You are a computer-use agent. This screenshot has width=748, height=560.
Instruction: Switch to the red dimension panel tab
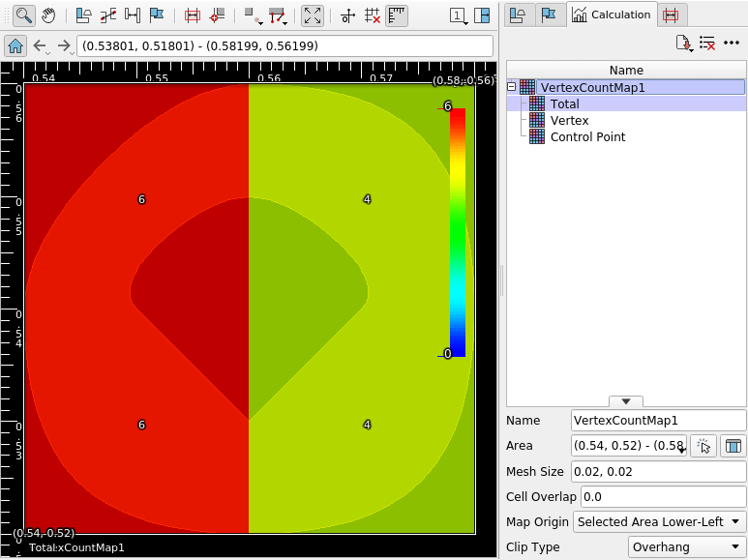(672, 15)
